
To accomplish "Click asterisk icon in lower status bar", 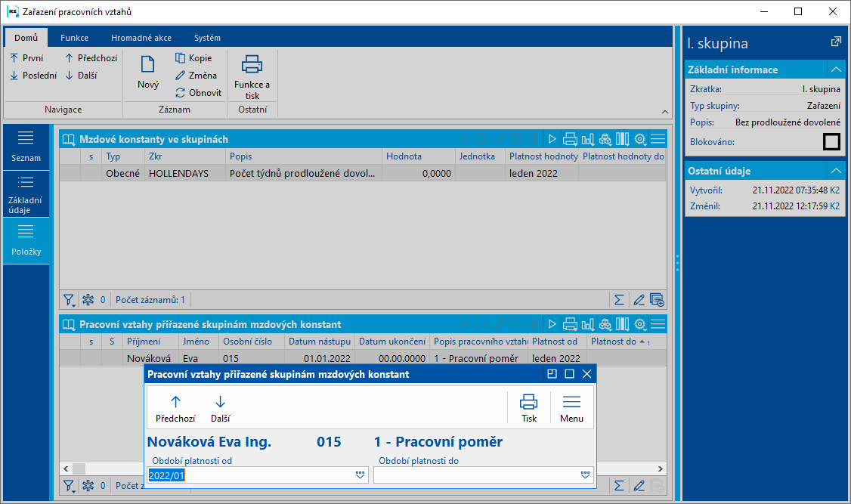I will 88,486.
